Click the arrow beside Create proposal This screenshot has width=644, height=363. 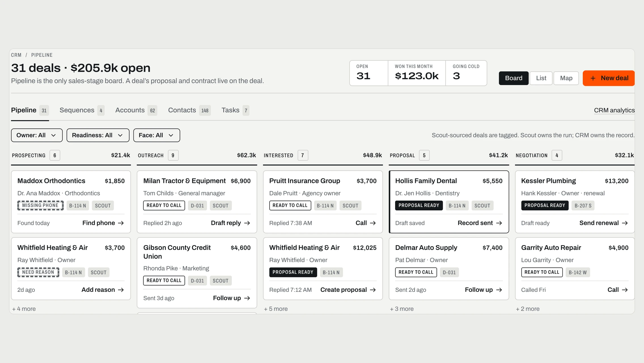[x=373, y=290]
